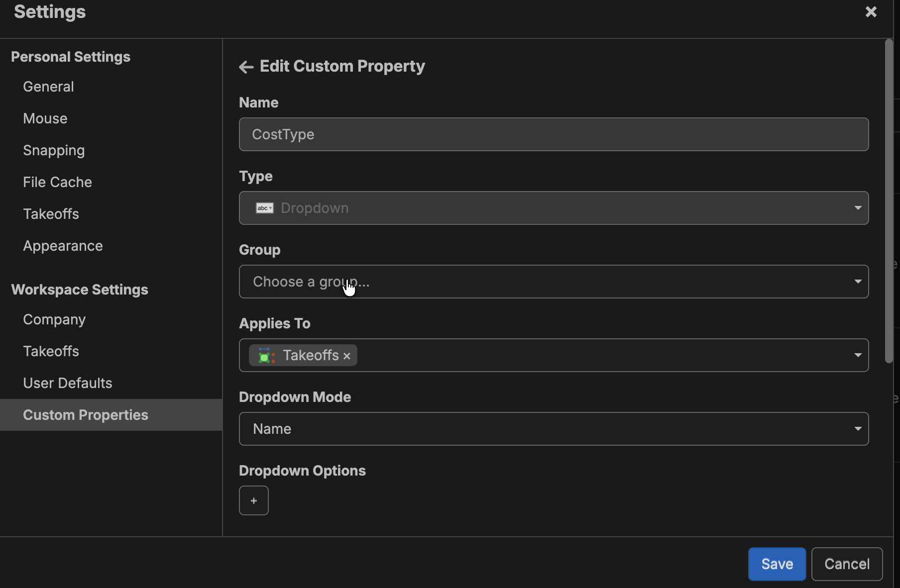Select Snapping in the sidebar
Viewport: 900px width, 588px height.
54,150
